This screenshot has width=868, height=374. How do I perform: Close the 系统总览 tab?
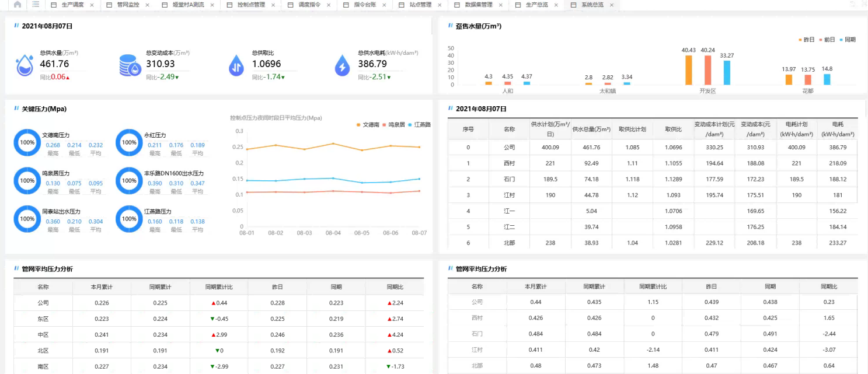click(612, 5)
